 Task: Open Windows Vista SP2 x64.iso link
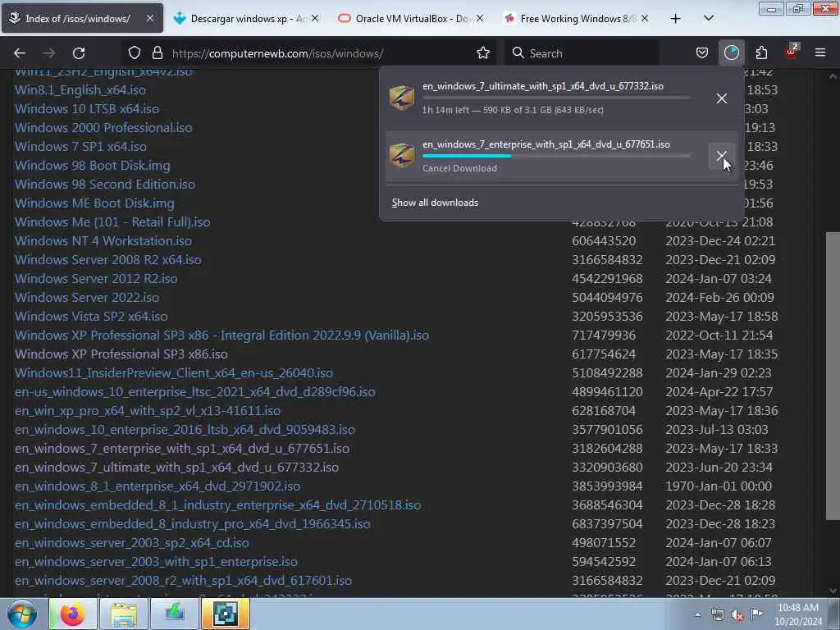click(x=91, y=316)
